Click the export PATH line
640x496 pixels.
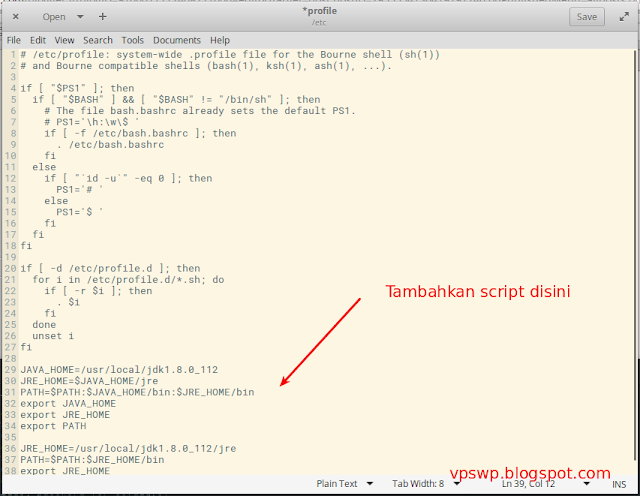[x=53, y=426]
